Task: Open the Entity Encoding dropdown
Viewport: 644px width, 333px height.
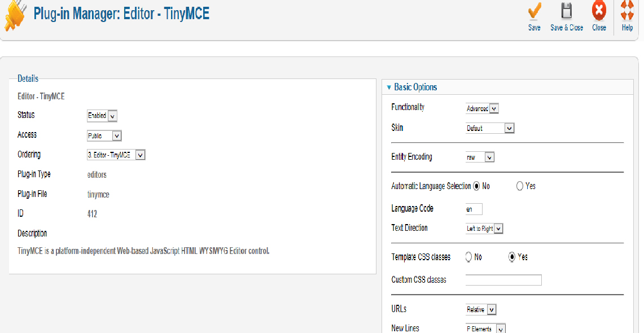Action: pos(480,157)
